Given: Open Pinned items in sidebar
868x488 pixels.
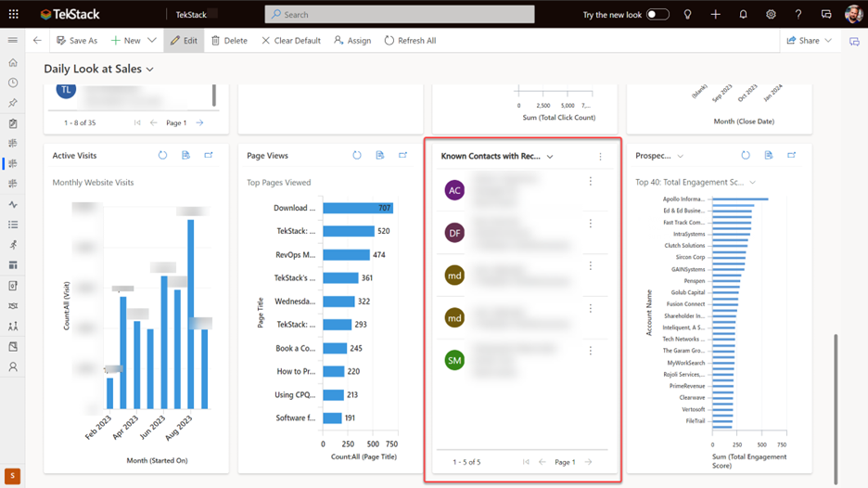Looking at the screenshot, I should (x=13, y=103).
